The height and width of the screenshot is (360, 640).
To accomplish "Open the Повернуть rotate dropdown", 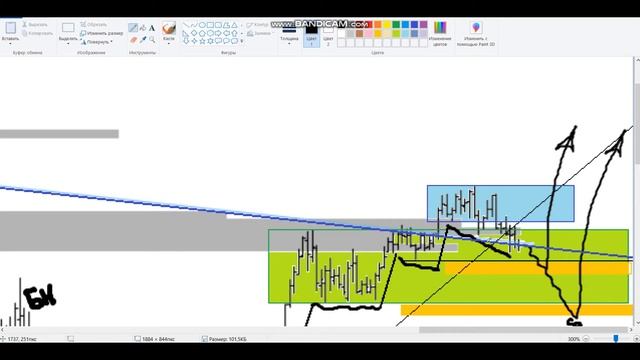I will pos(97,42).
